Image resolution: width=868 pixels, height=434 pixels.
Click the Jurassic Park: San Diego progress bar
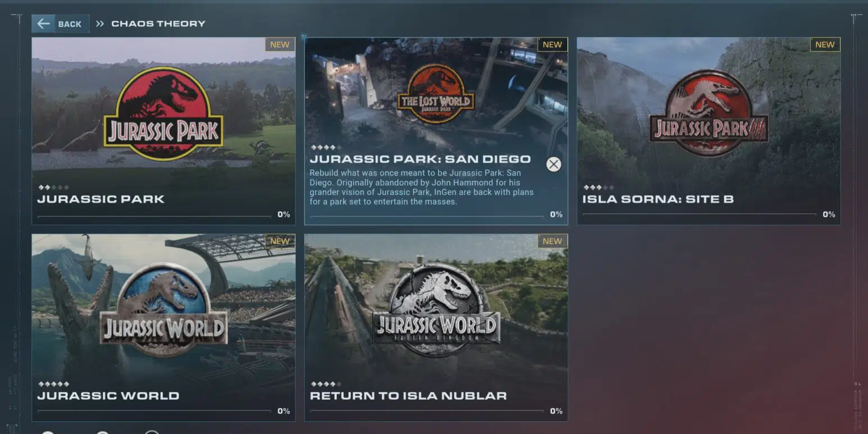click(x=427, y=216)
